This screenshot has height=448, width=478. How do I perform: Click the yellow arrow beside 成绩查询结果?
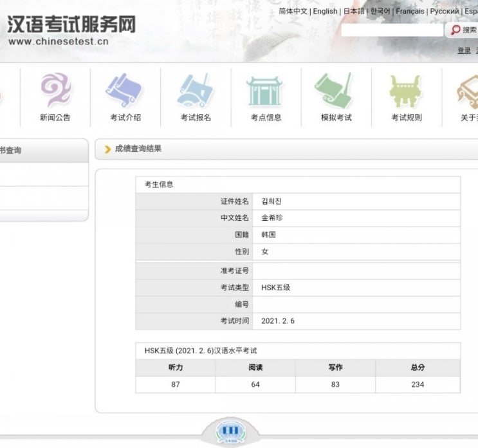click(107, 149)
